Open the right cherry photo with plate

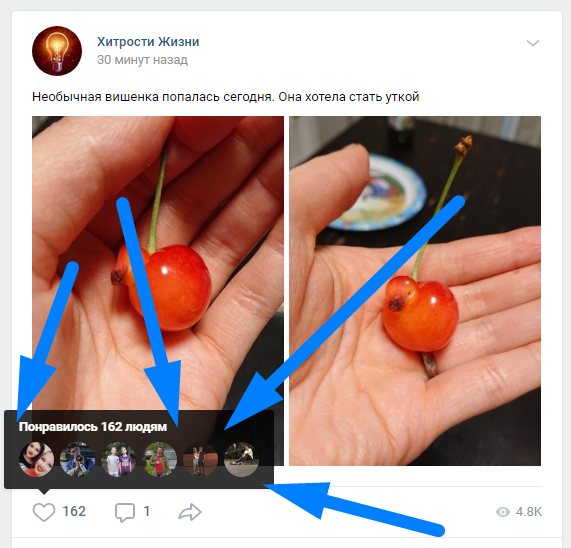[415, 291]
